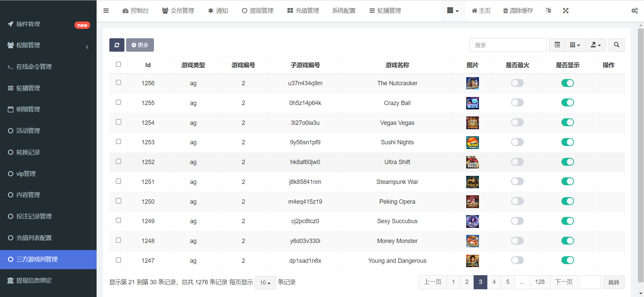Image resolution: width=644 pixels, height=297 pixels.
Task: Open the export data dropdown
Action: [596, 45]
